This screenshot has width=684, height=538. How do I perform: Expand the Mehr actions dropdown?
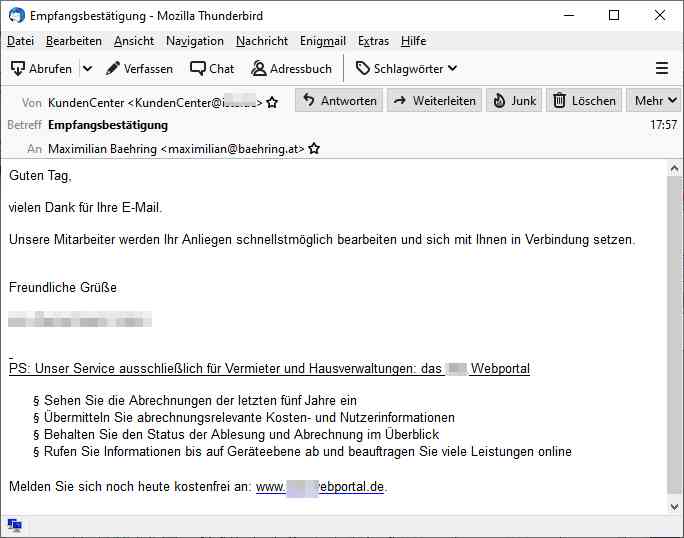(655, 101)
